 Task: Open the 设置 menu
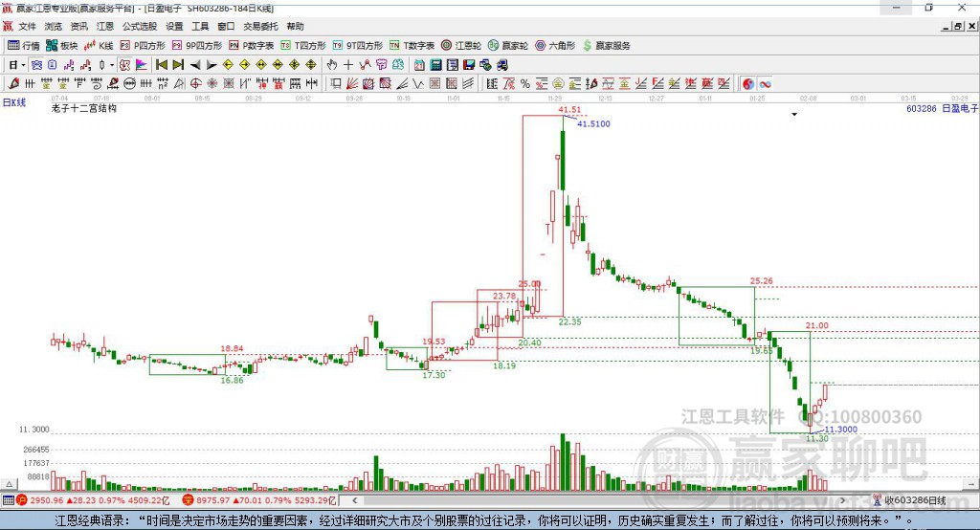pyautogui.click(x=174, y=26)
